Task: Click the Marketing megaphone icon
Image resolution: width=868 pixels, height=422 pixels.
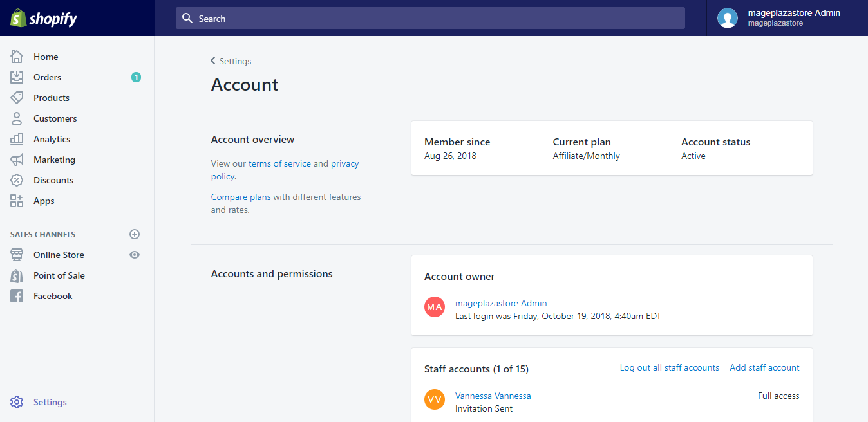Action: point(17,160)
